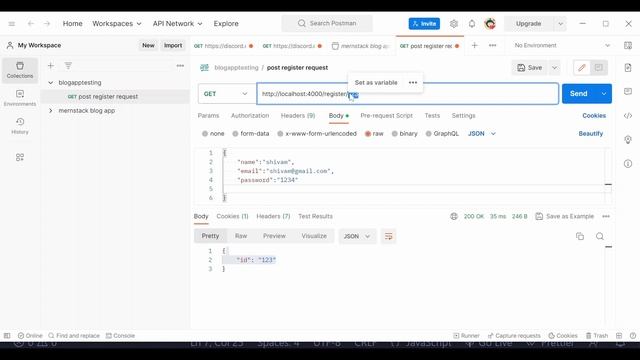640x360 pixels.
Task: Select the x-www-form-urlencoded body type
Action: 317,133
